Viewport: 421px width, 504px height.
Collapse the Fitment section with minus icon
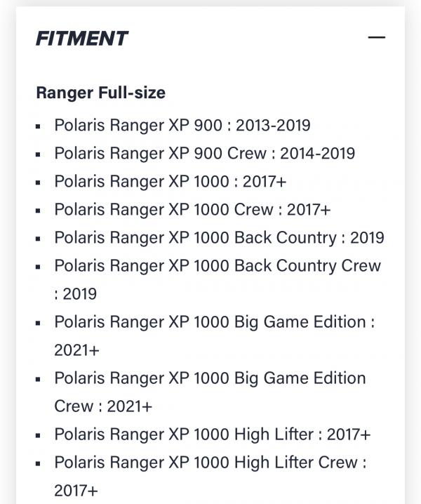coord(376,38)
